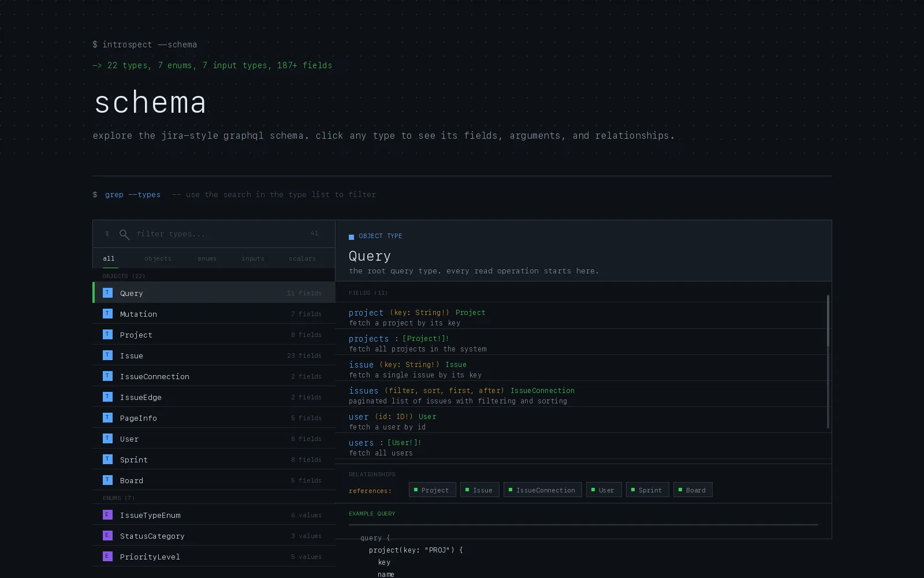Click the T icon beside Issue row

pyautogui.click(x=107, y=355)
